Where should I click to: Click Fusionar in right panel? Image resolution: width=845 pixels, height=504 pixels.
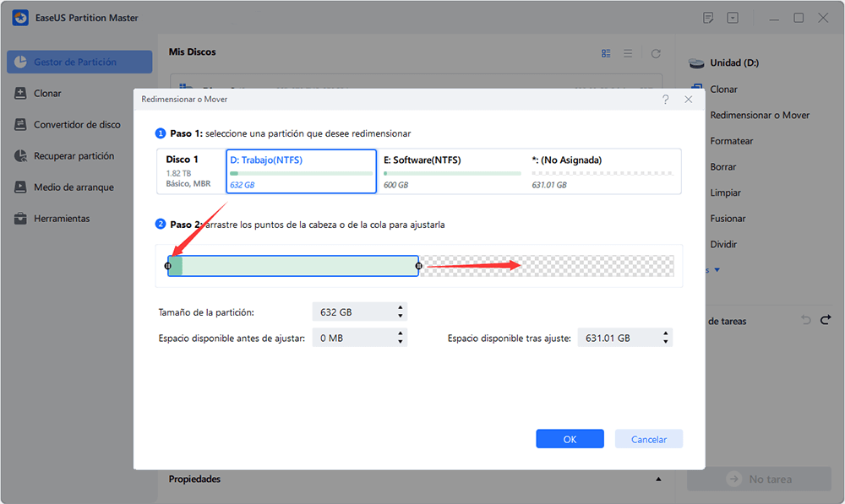728,219
